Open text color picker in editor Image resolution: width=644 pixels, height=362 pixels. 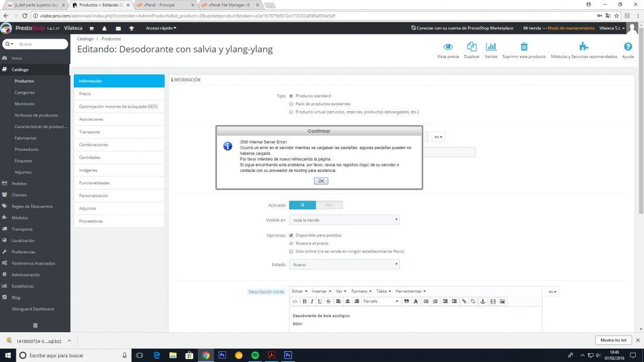pyautogui.click(x=416, y=301)
